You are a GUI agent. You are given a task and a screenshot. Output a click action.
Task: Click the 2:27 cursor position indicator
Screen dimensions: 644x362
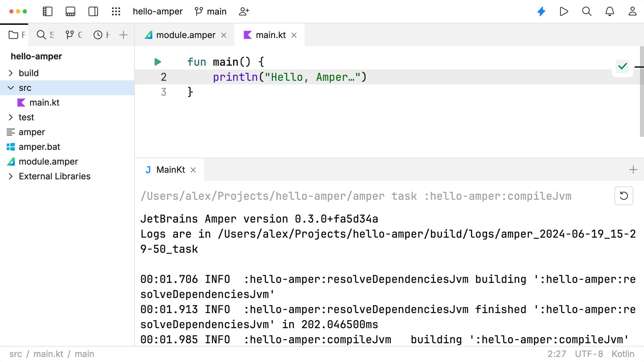point(557,354)
